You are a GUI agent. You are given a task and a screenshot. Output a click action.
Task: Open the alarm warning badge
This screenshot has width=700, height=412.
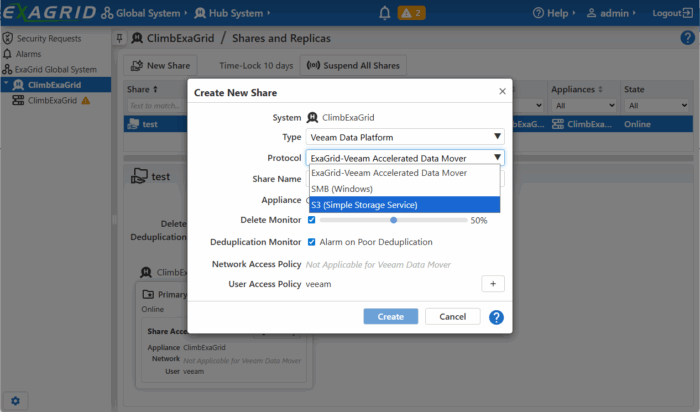(411, 13)
